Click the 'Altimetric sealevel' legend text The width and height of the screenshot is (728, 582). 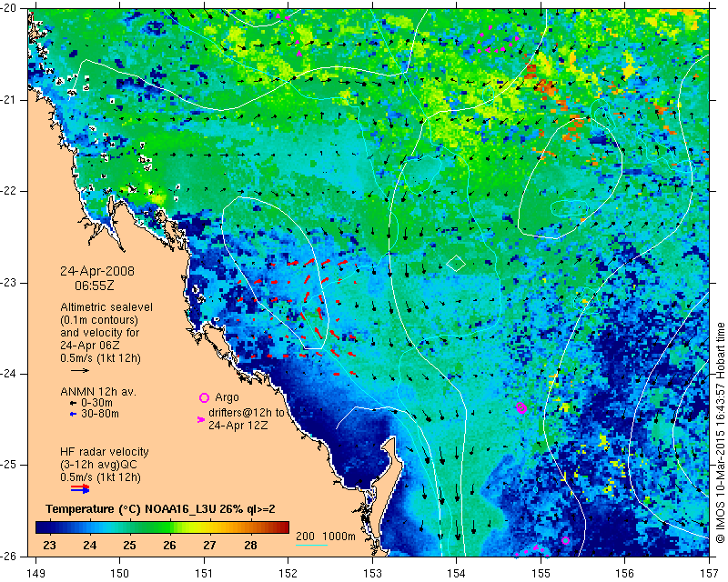pyautogui.click(x=106, y=307)
